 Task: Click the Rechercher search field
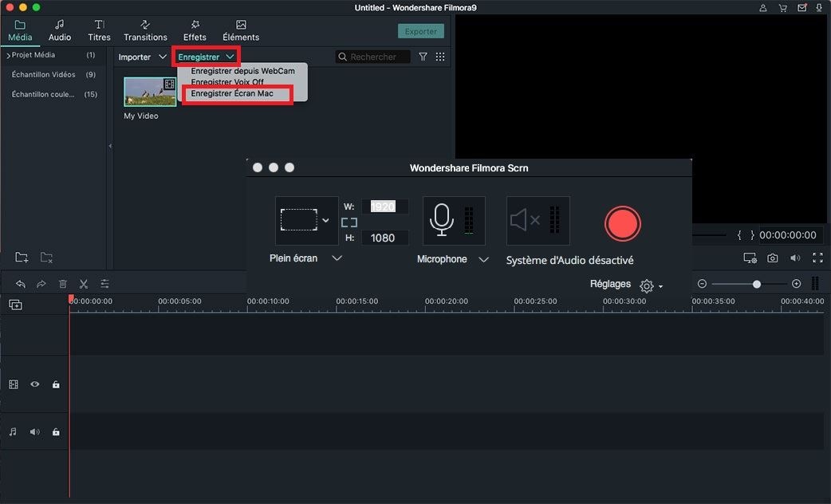(x=373, y=57)
